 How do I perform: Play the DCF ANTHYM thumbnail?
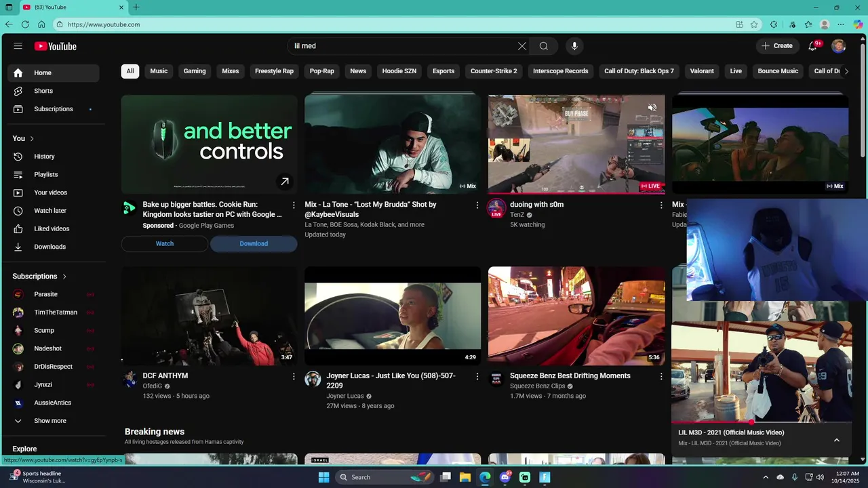[x=209, y=316]
